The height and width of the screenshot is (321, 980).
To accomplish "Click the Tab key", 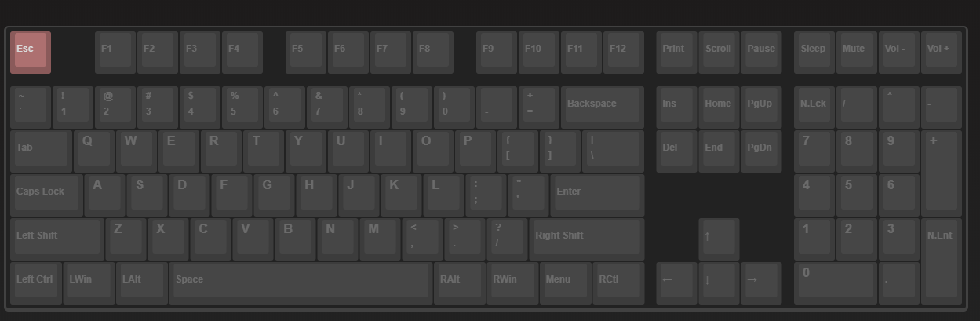I will [42, 151].
